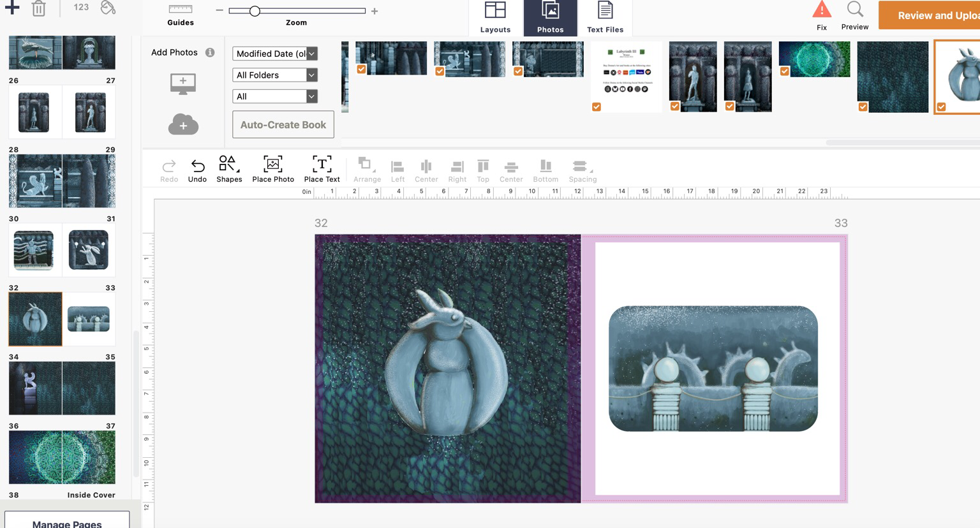Click the Redo tool
The width and height of the screenshot is (980, 528).
point(169,170)
